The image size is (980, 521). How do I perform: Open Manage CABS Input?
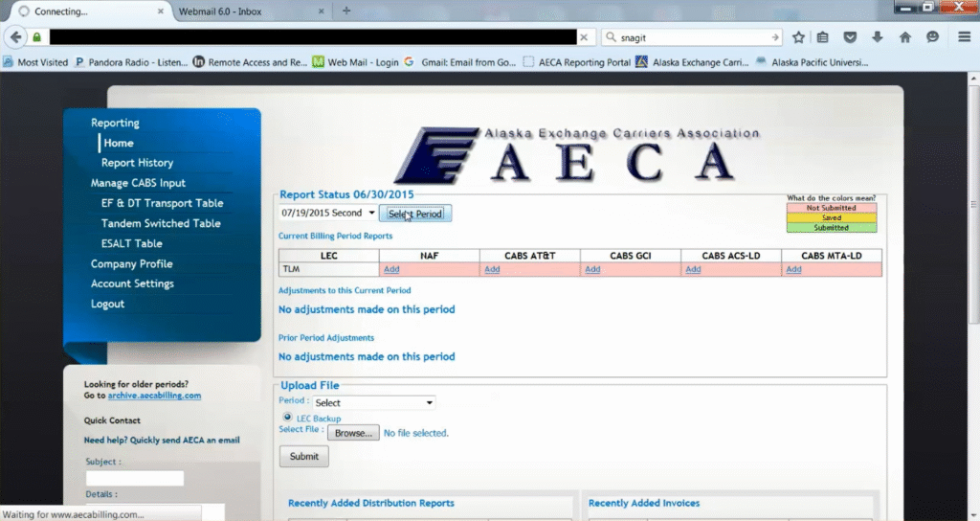[x=138, y=183]
